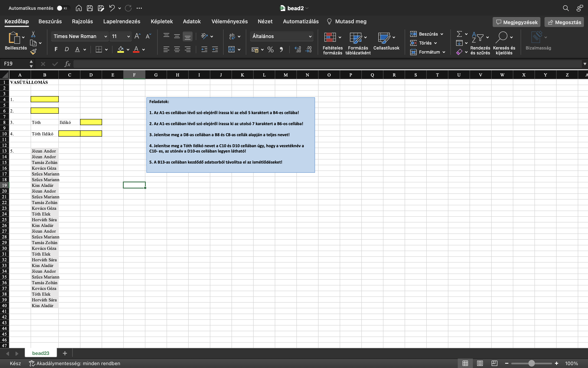The image size is (588, 368).
Task: Click the Decrease indent icon
Action: click(x=204, y=49)
